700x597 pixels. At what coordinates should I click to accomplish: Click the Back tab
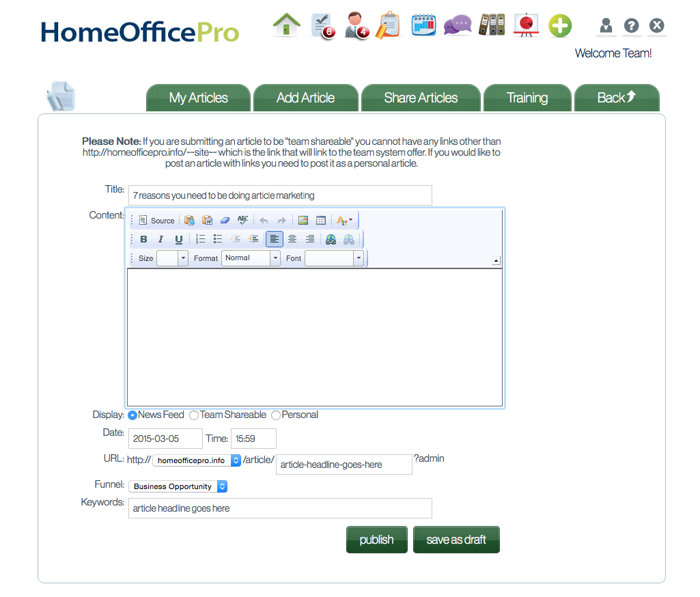point(617,98)
